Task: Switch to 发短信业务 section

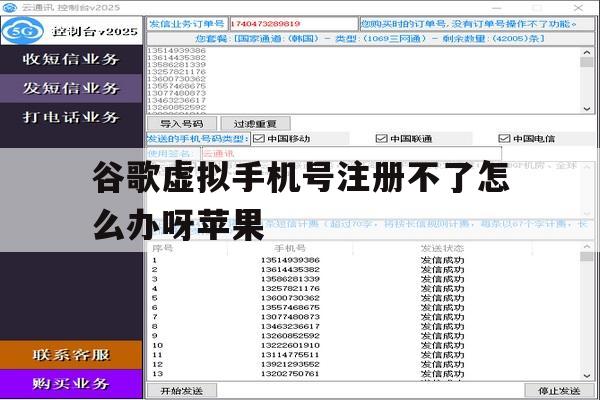Action: (x=71, y=88)
